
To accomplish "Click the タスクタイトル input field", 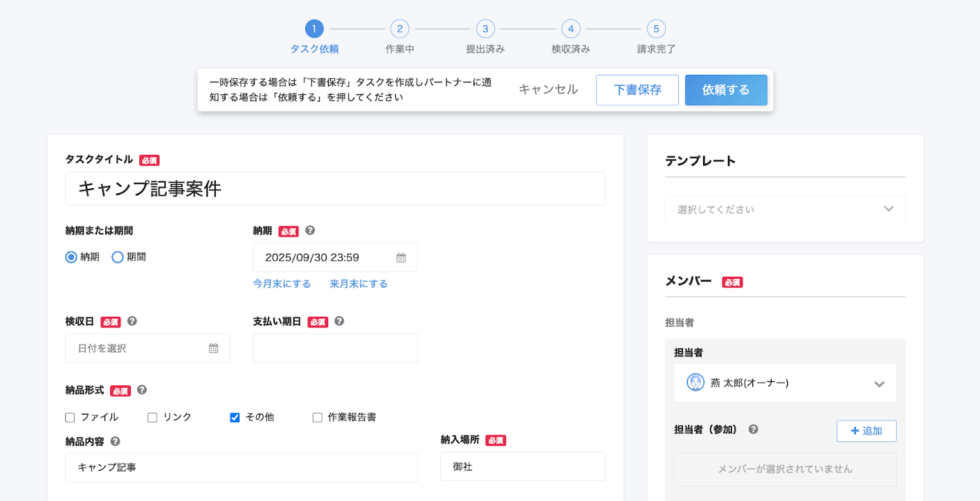I will 335,188.
